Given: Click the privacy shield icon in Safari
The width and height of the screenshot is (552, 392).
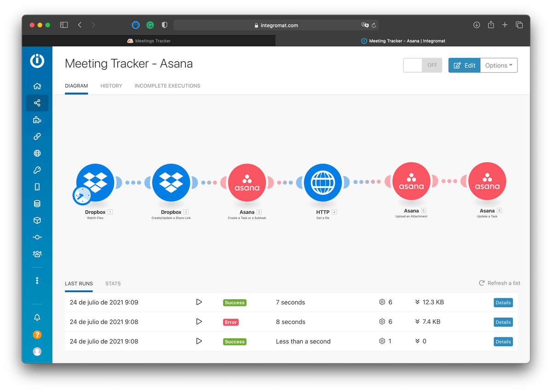Looking at the screenshot, I should (164, 25).
